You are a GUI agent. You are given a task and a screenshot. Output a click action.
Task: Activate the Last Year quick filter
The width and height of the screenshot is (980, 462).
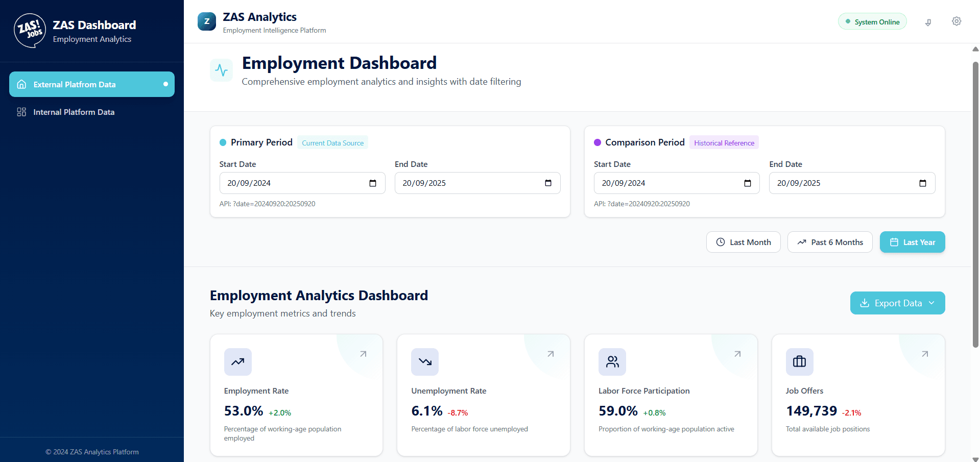point(912,242)
